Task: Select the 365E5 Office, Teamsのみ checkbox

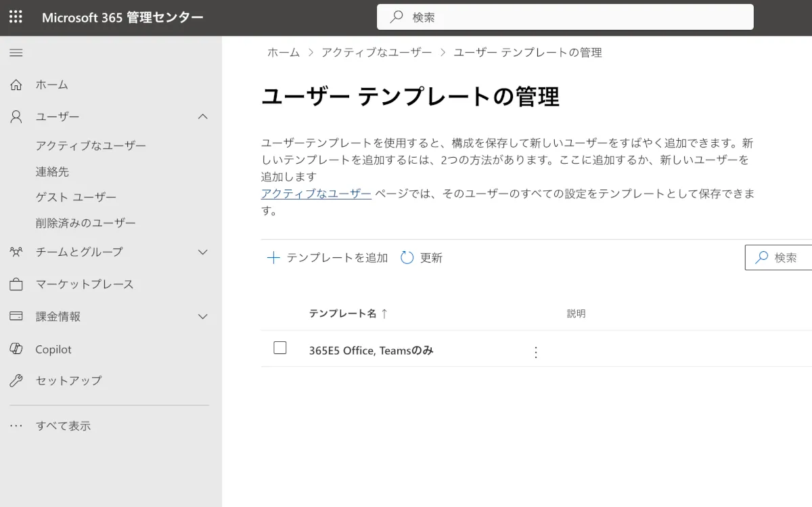Action: tap(280, 348)
